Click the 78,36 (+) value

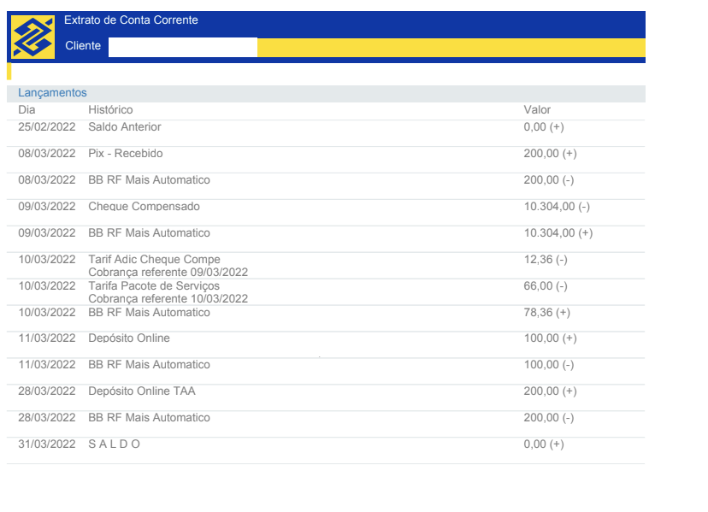pyautogui.click(x=547, y=312)
